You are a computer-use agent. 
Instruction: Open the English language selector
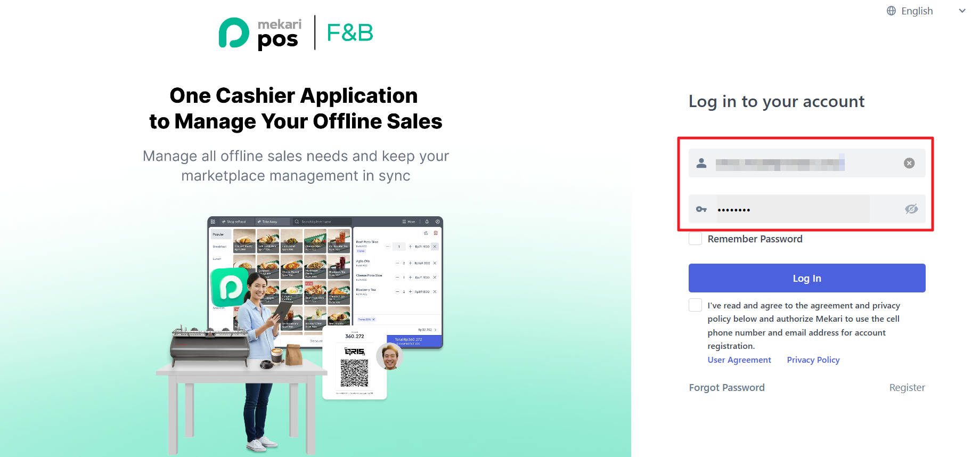click(917, 11)
